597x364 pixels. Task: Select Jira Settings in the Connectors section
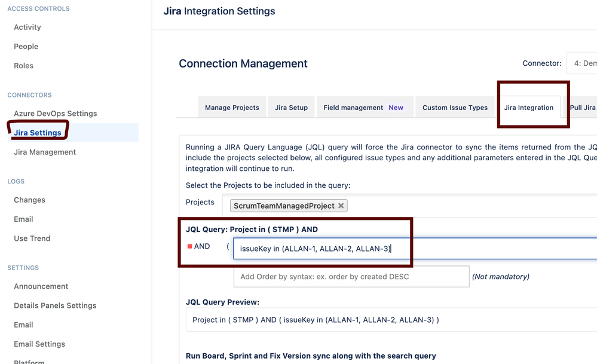37,133
